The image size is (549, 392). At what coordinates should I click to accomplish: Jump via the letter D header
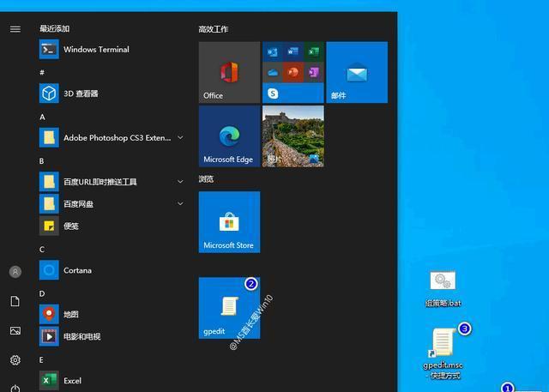tap(42, 293)
